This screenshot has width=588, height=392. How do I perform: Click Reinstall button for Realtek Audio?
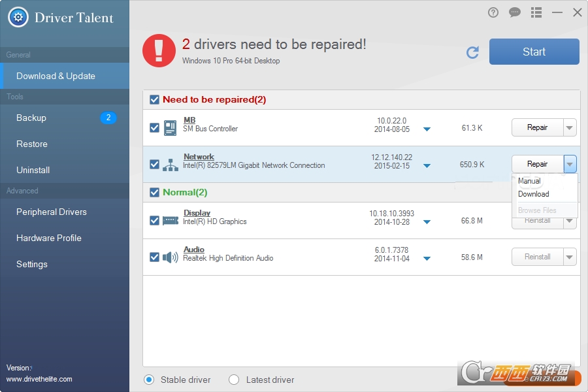[x=538, y=257]
